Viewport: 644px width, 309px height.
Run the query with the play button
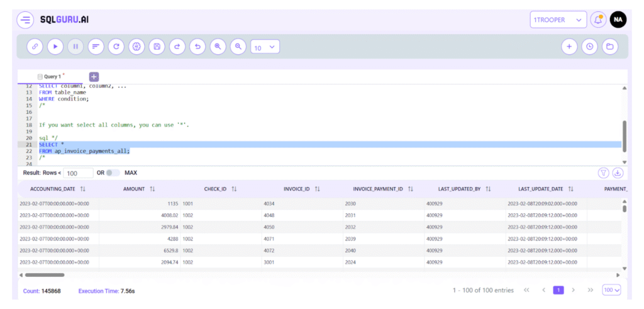55,47
